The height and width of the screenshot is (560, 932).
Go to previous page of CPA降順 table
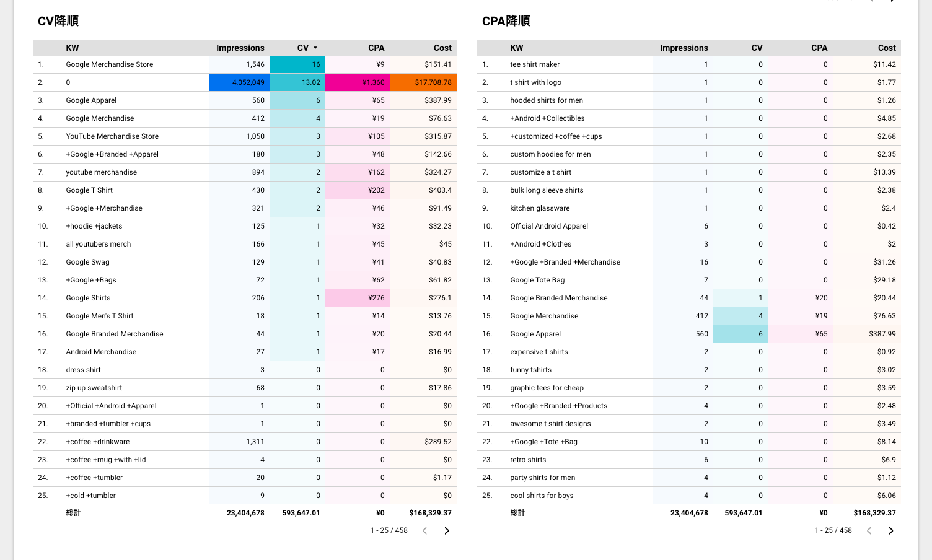tap(869, 531)
